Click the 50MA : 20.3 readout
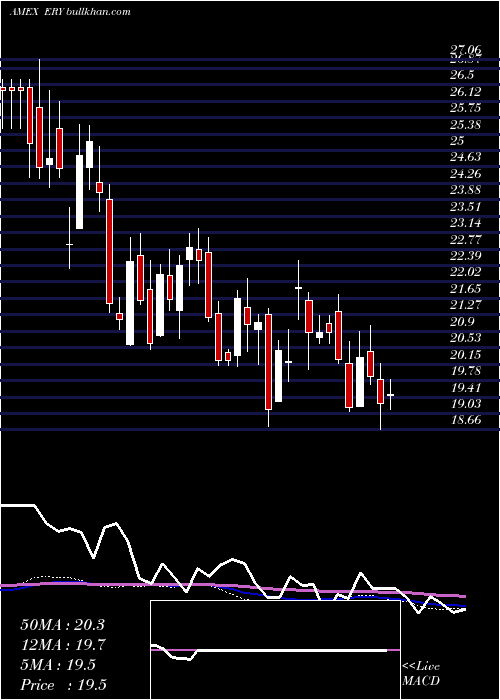Screen dimensions: 500x700 click(62, 625)
